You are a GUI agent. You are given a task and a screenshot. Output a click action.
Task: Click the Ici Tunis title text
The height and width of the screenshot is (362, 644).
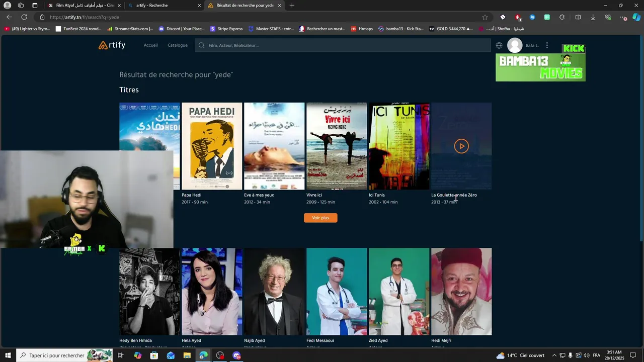point(377,195)
